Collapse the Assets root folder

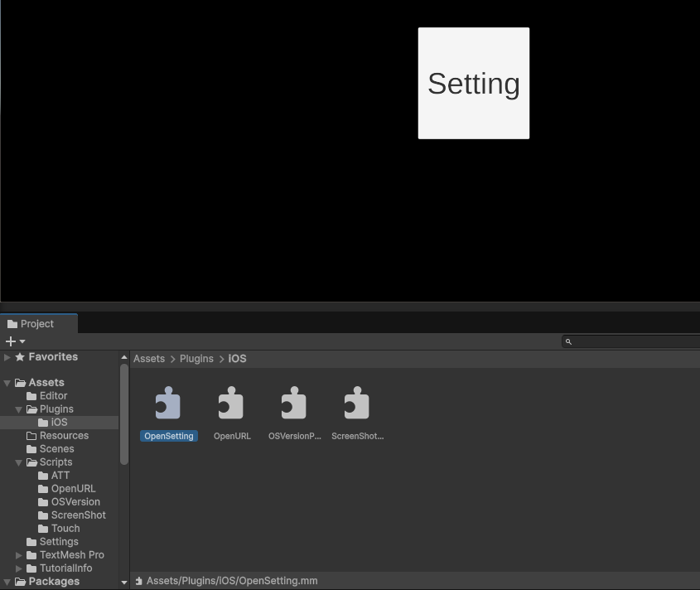(x=7, y=383)
